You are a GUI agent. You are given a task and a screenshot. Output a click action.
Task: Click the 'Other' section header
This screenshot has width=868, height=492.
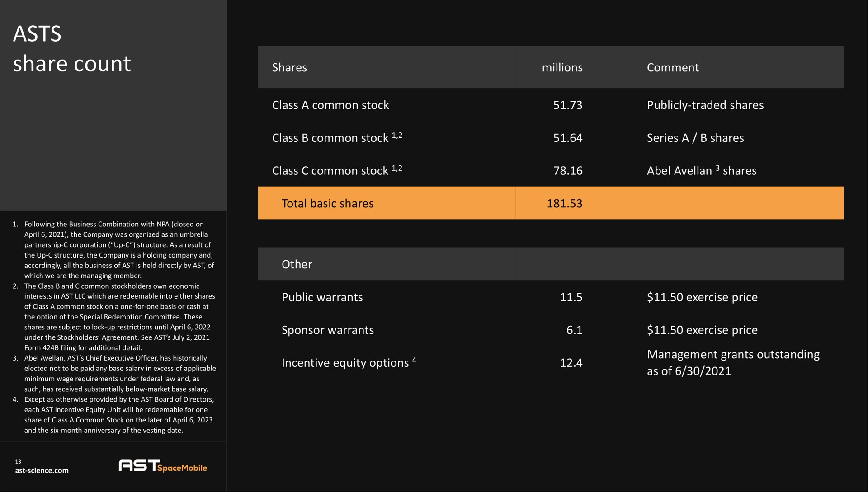(x=297, y=264)
